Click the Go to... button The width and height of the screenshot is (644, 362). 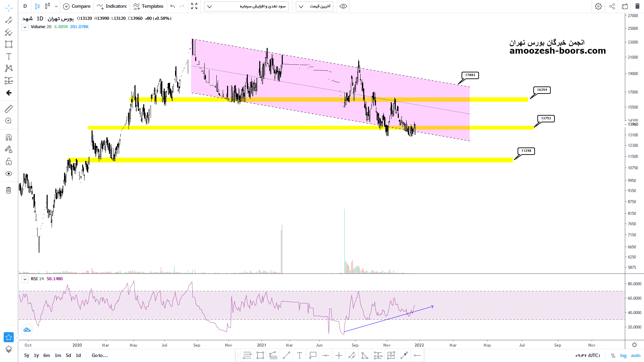click(100, 355)
